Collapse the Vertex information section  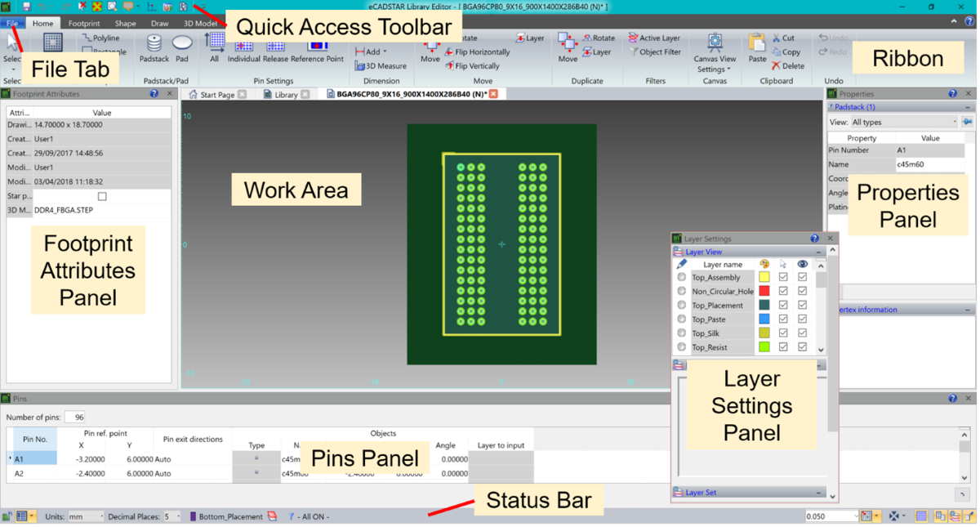pyautogui.click(x=968, y=310)
